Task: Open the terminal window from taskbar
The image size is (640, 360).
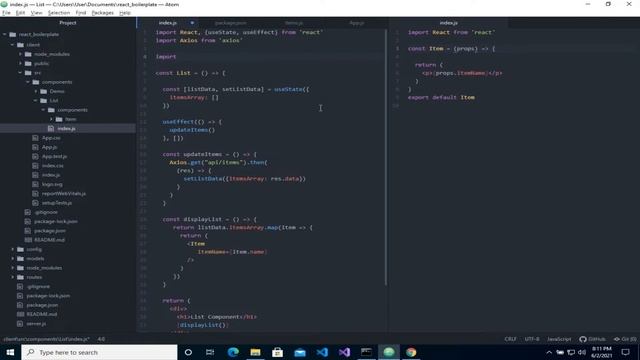Action: pos(366,352)
